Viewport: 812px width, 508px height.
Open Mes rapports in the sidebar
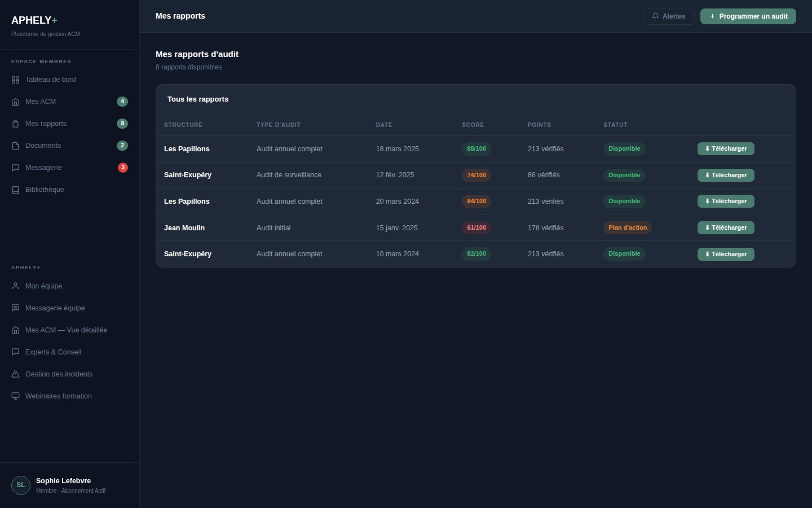(x=46, y=124)
